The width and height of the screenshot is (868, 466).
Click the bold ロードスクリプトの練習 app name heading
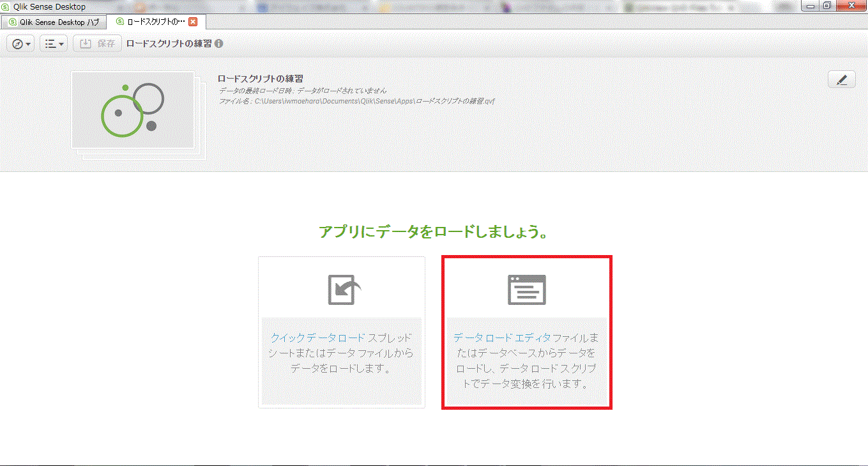tap(260, 79)
